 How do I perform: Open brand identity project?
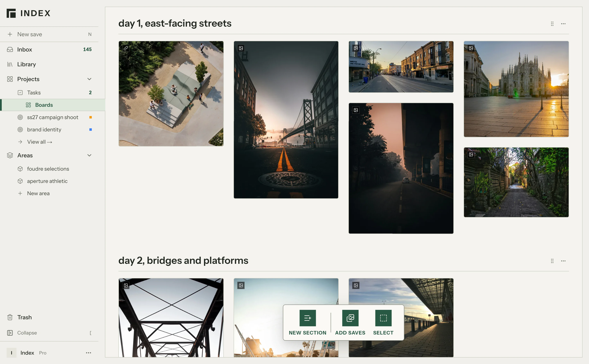[x=53, y=129]
